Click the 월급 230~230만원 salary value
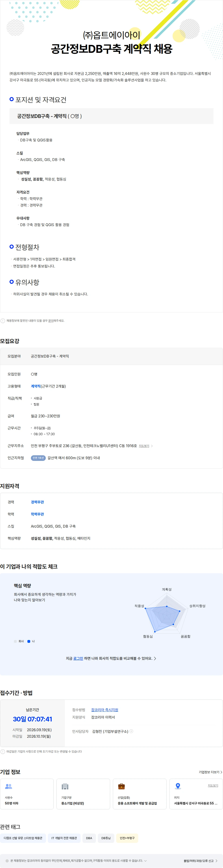The width and height of the screenshot is (223, 868). tap(45, 416)
